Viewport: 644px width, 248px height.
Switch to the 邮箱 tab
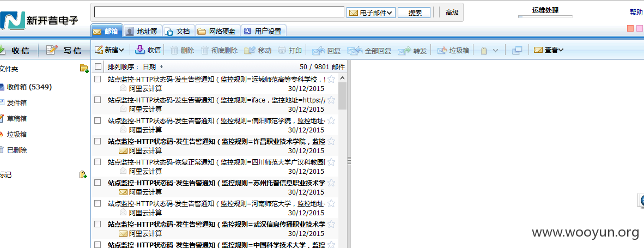coord(106,31)
